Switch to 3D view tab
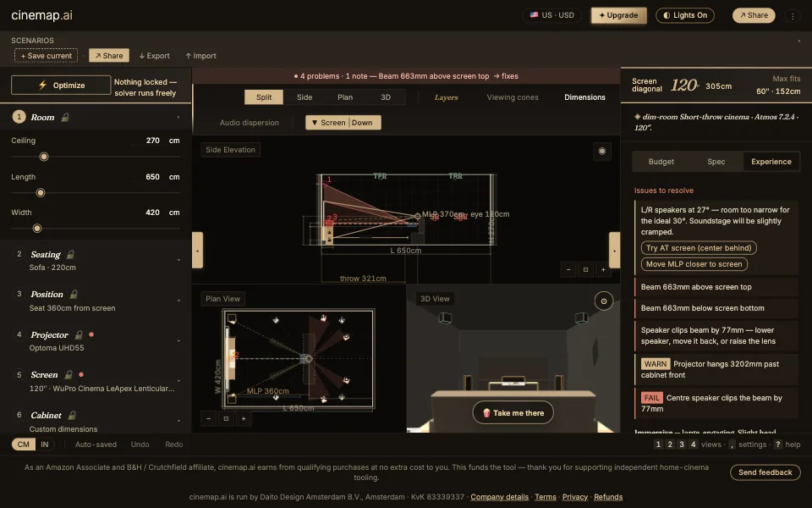Viewport: 812px width, 508px height. point(386,97)
